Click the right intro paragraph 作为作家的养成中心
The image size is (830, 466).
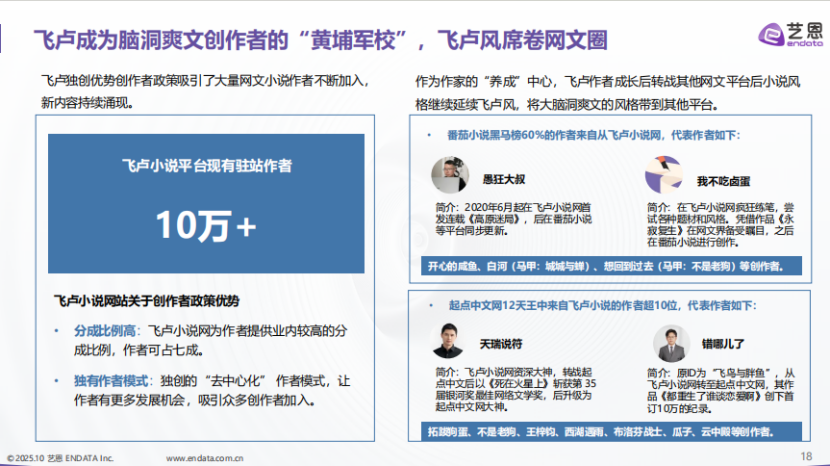(608, 93)
